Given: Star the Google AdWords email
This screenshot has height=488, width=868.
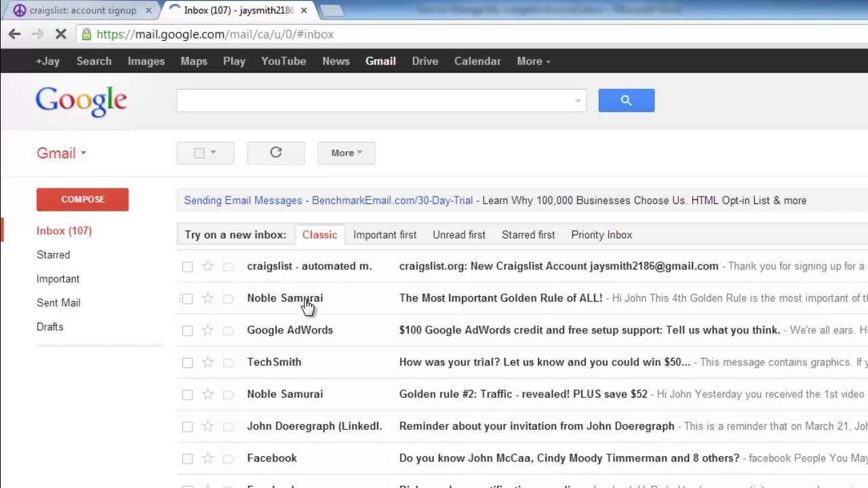Looking at the screenshot, I should coord(208,330).
